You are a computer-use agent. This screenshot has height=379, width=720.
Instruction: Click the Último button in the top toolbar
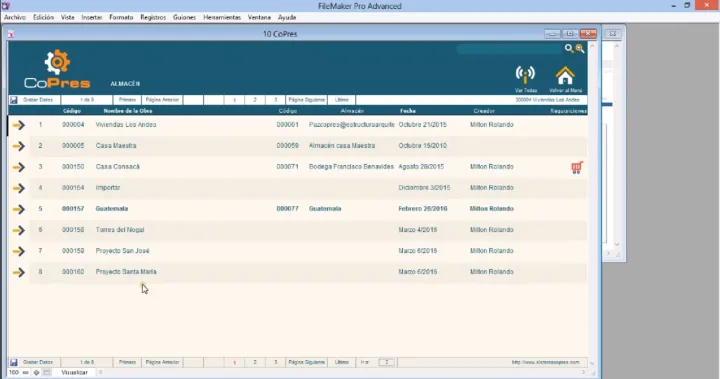click(x=342, y=100)
